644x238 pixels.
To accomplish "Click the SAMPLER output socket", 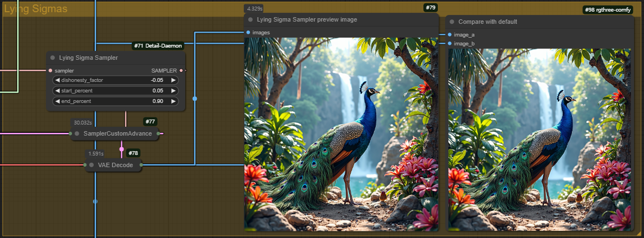I will 181,71.
